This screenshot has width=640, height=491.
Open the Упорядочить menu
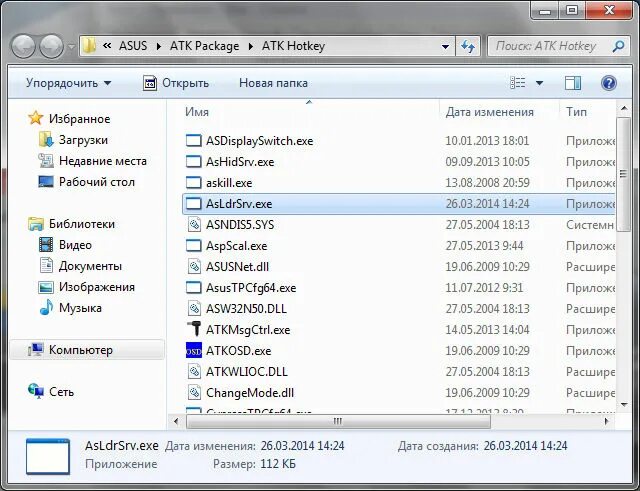(68, 83)
